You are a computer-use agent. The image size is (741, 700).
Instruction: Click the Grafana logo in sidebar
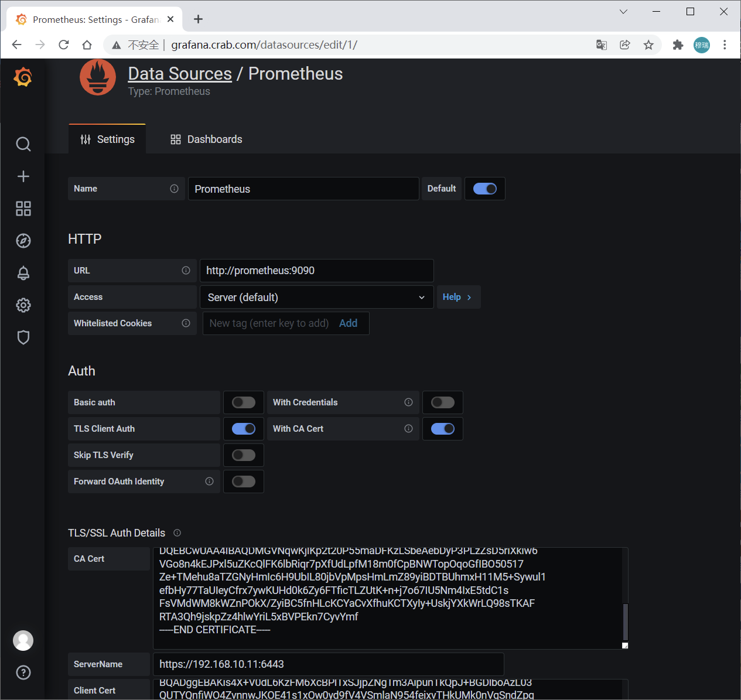pyautogui.click(x=23, y=77)
